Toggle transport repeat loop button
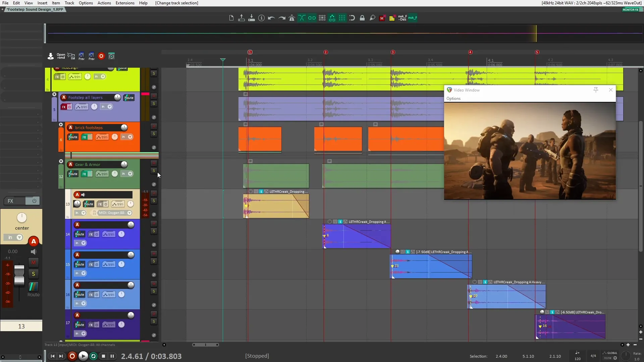The image size is (644, 362). click(94, 356)
